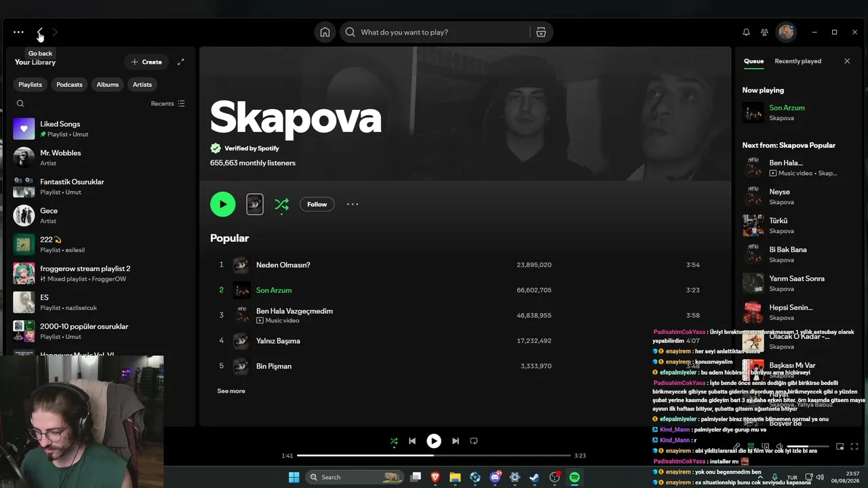Viewport: 868px width, 488px height.
Task: Open Mr. Wobbles artist in library
Action: coord(99,158)
